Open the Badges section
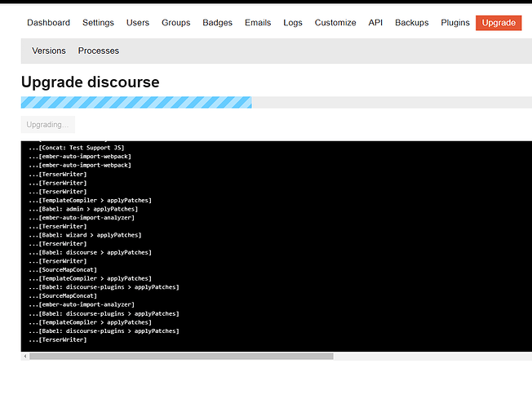Image resolution: width=532 pixels, height=408 pixels. (218, 23)
